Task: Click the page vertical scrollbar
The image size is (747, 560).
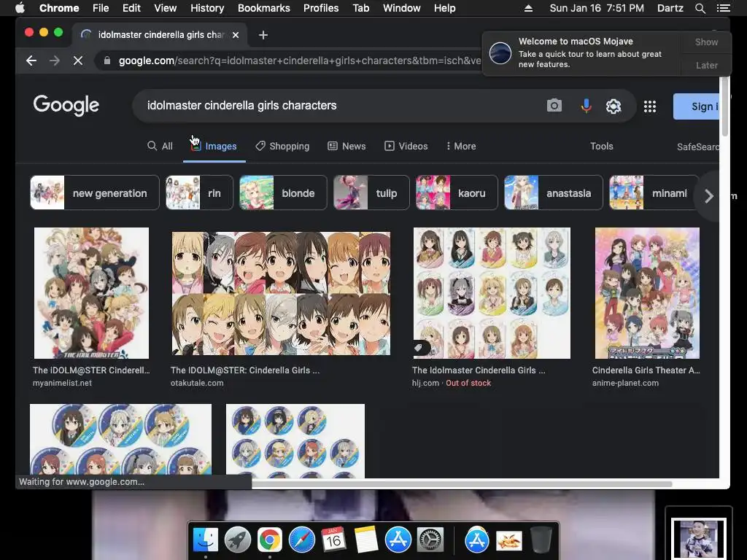Action: pyautogui.click(x=724, y=106)
